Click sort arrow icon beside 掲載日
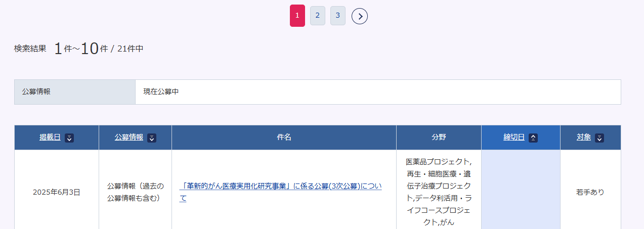 69,138
